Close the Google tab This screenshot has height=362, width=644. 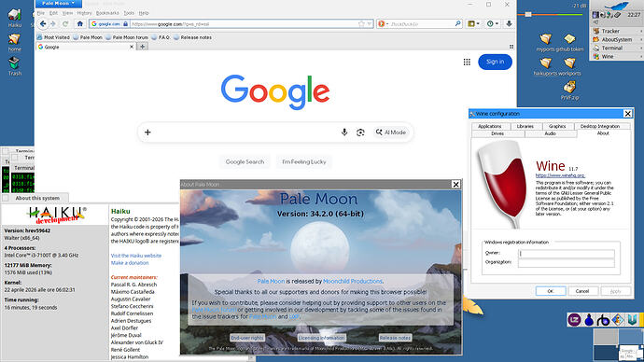(x=132, y=47)
